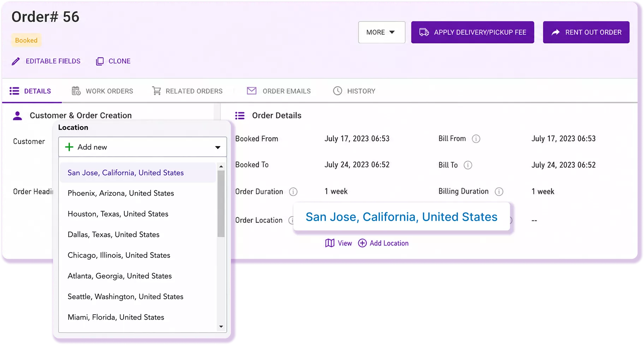Viewport: 644px width, 345px height.
Task: Click the Bill To info icon
Action: pyautogui.click(x=468, y=165)
